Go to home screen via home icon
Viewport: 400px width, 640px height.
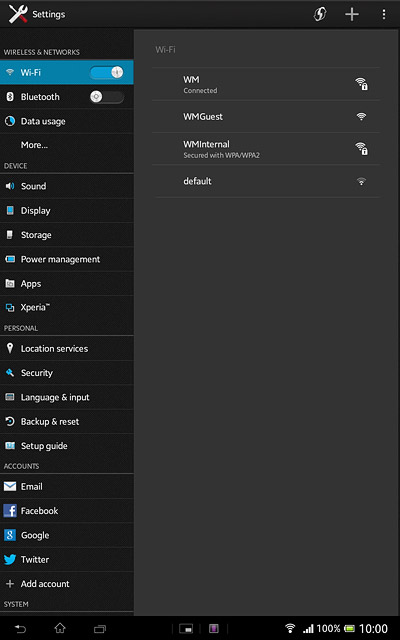coord(60,628)
